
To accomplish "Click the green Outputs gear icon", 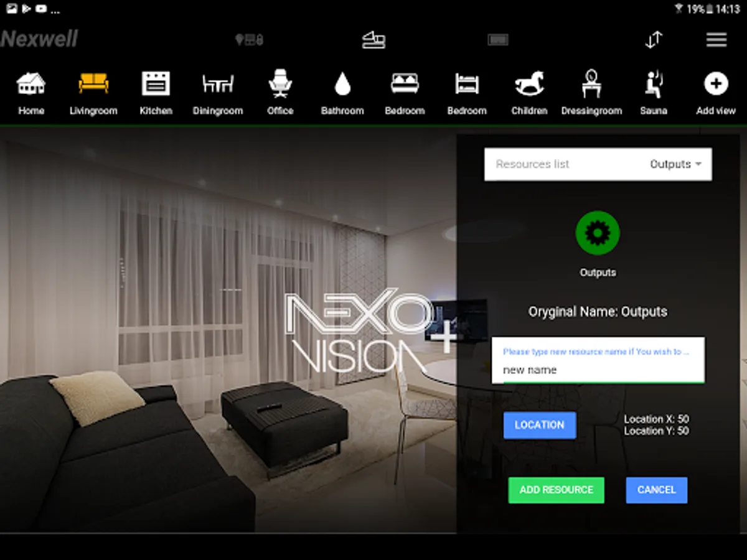I will [x=598, y=233].
